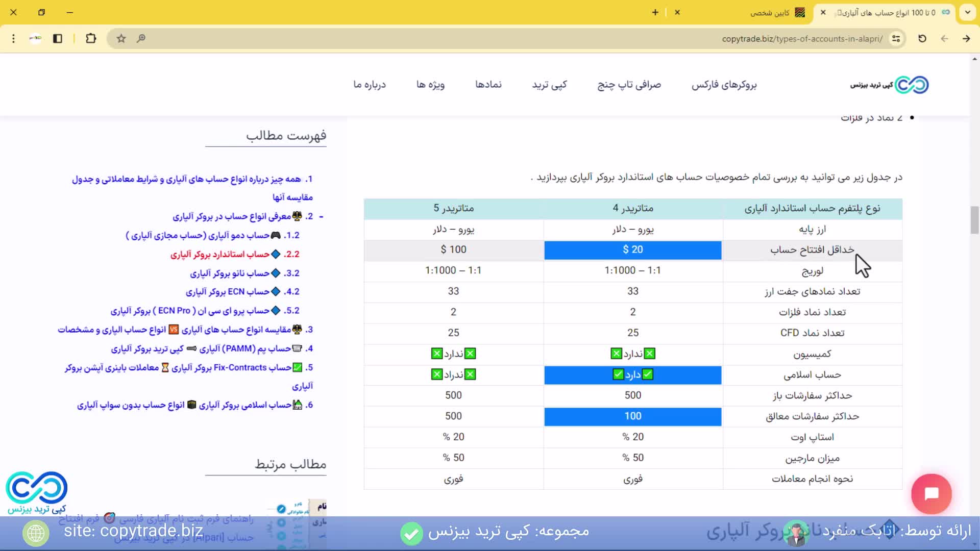
Task: Click the site information icon beside URL
Action: pos(896,38)
